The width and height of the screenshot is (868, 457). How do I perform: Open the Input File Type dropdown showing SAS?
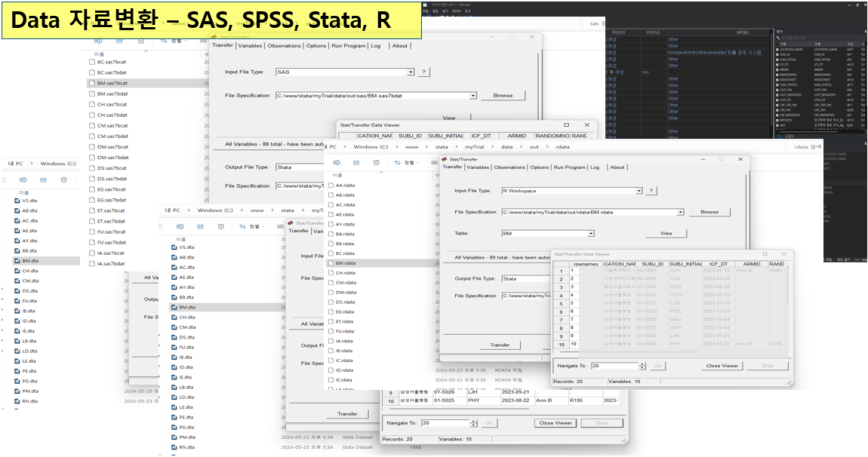(411, 72)
